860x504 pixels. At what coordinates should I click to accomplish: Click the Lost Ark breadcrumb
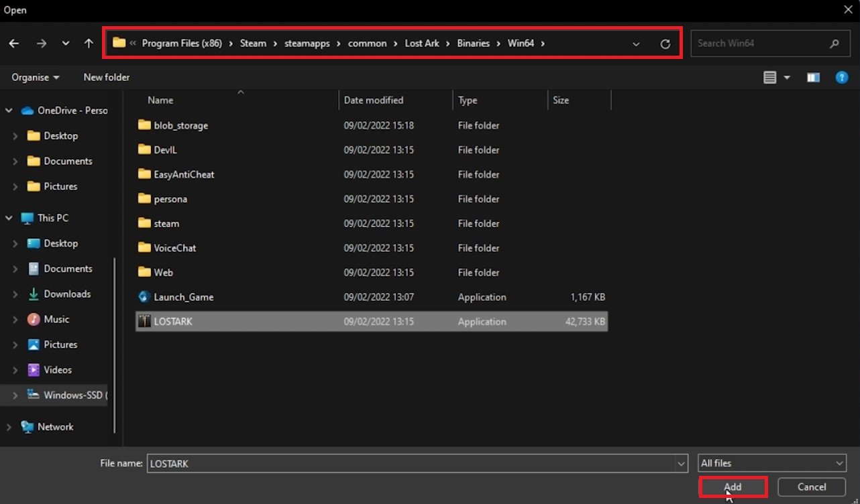click(x=422, y=43)
